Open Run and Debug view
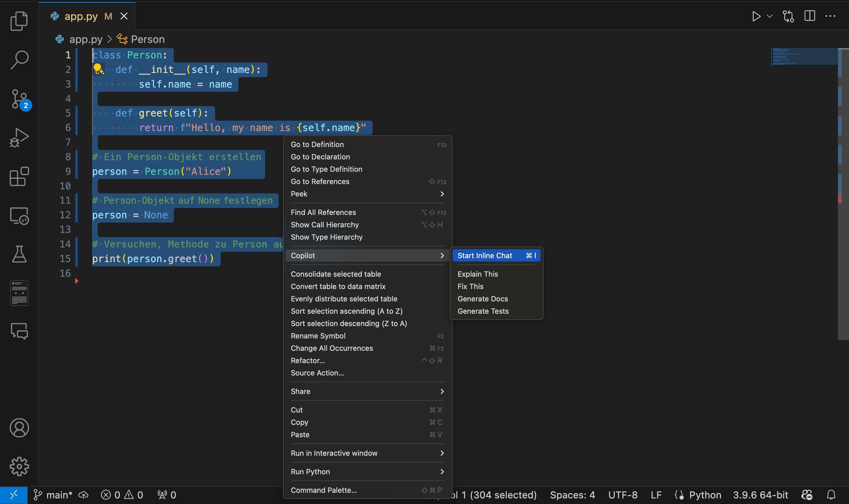 click(19, 138)
